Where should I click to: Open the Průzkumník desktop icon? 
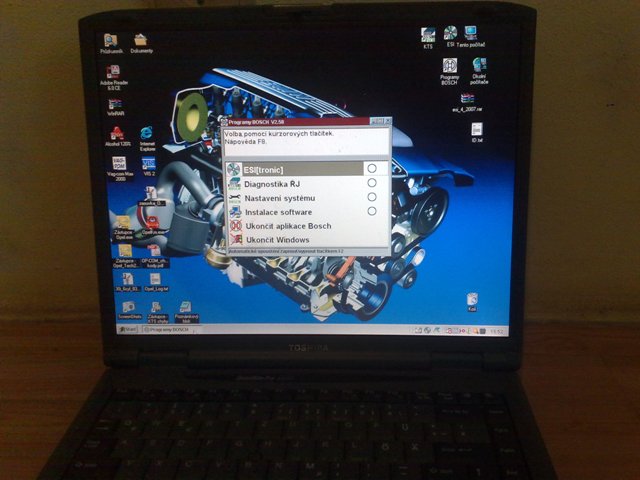tap(111, 41)
